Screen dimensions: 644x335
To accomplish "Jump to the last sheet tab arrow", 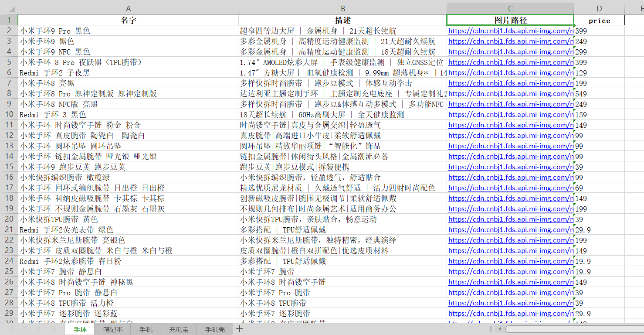I will click(x=52, y=329).
